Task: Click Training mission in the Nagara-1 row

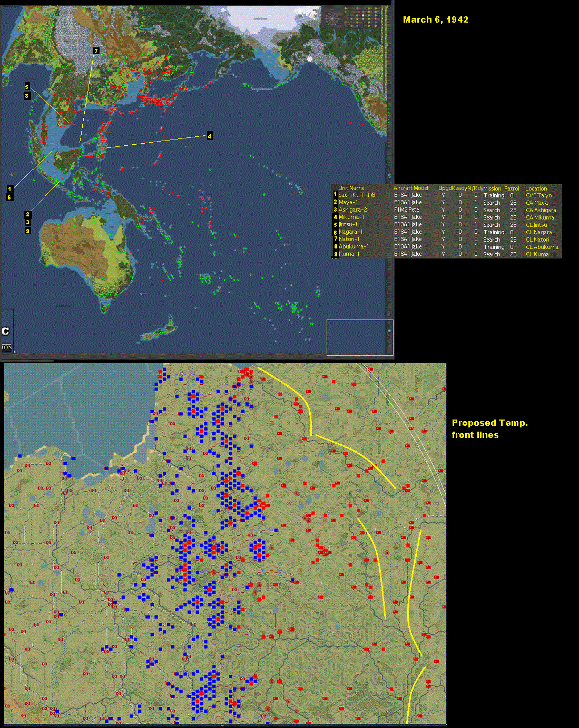Action: [x=494, y=232]
